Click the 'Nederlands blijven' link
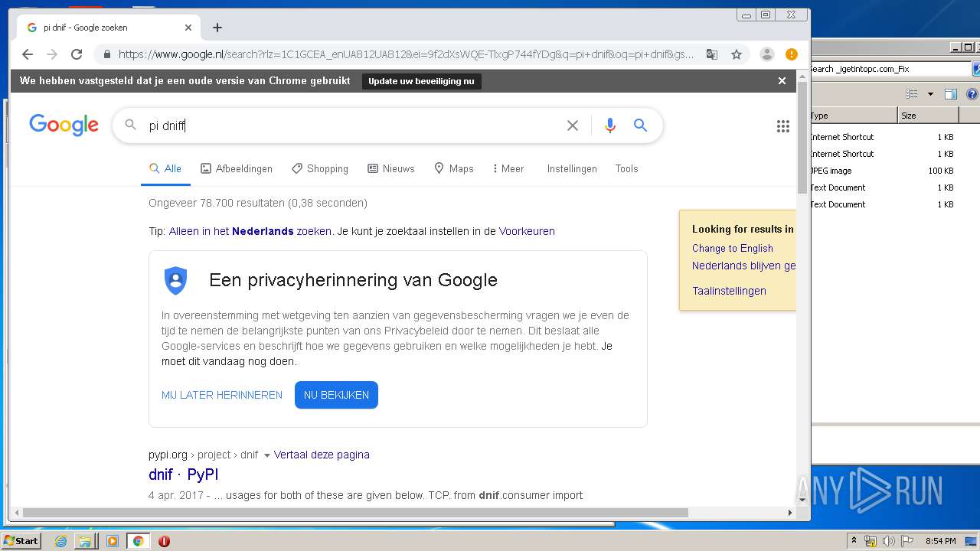 point(743,266)
